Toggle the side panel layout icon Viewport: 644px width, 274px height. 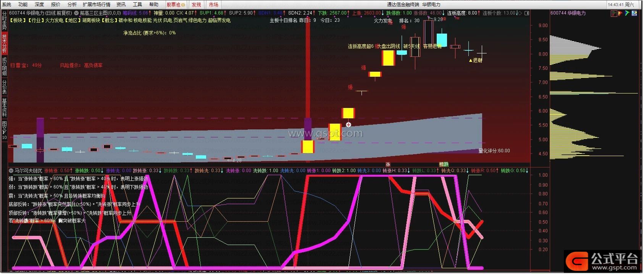pos(527,13)
